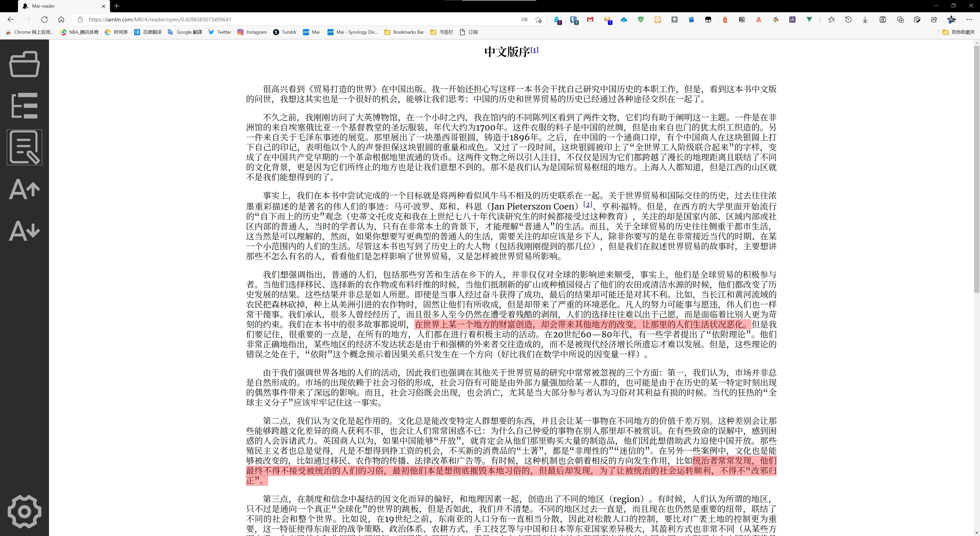Add this page to favorites via star icon

point(538,19)
